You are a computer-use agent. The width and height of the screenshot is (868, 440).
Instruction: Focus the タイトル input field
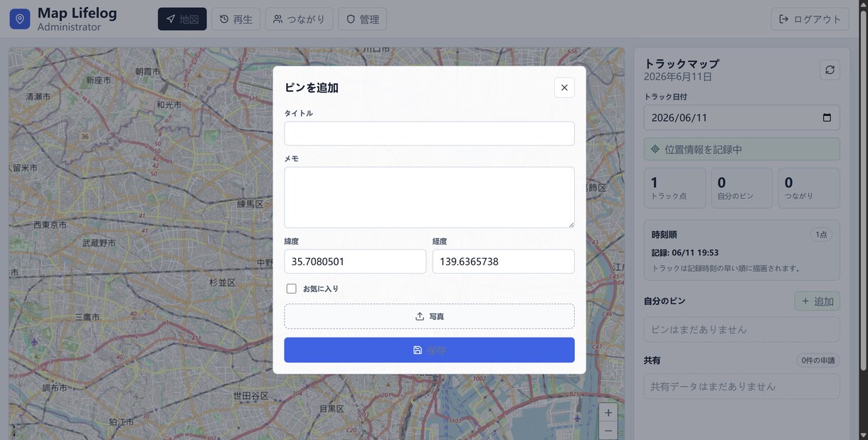pos(429,134)
